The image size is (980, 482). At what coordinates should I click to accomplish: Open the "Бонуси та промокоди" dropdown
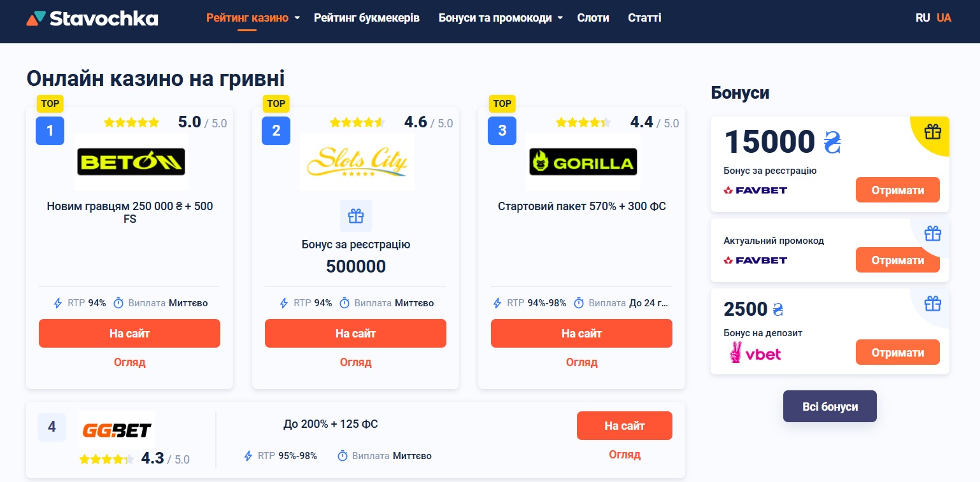click(x=495, y=18)
